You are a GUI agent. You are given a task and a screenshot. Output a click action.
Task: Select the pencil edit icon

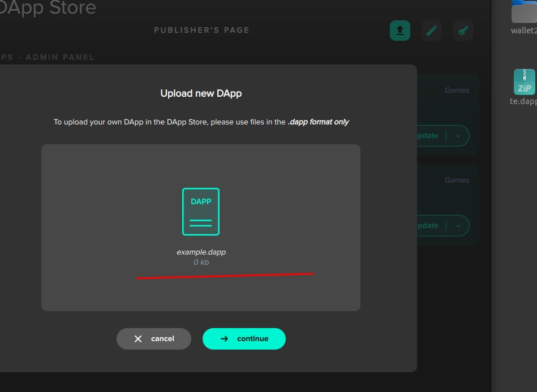point(431,30)
